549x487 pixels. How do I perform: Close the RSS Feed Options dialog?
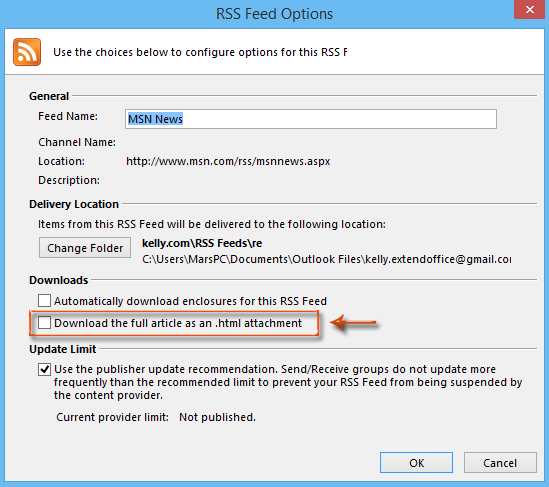coord(530,9)
